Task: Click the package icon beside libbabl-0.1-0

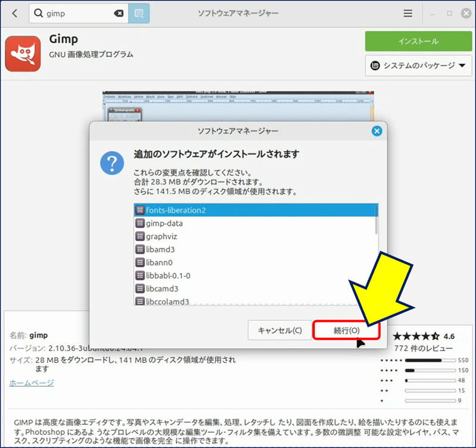Action: (x=140, y=275)
